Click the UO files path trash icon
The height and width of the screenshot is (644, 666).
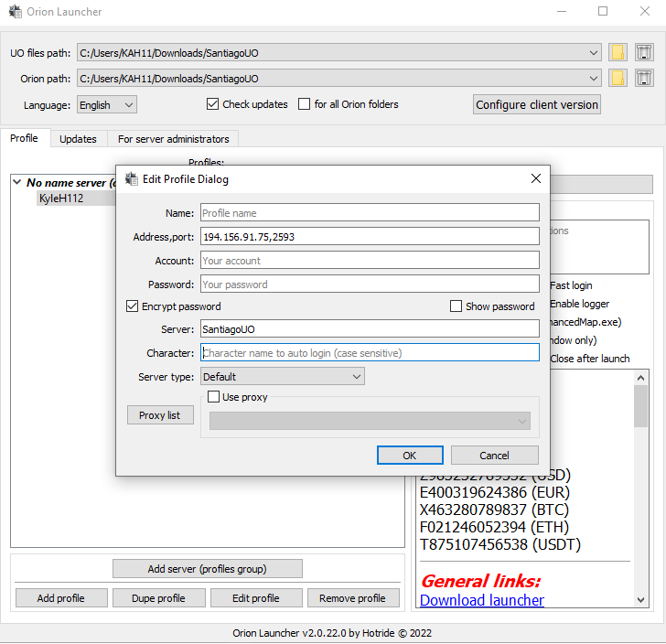(x=644, y=53)
